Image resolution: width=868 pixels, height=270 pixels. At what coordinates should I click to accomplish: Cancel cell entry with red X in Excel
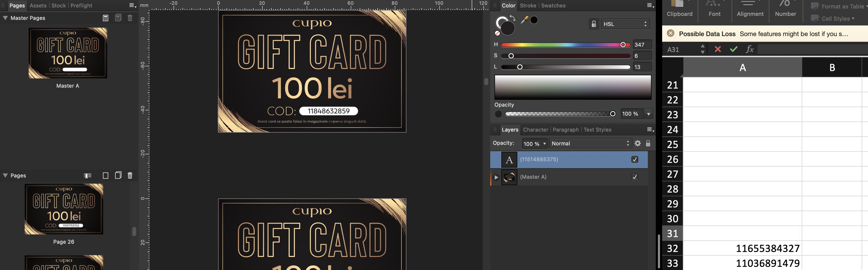click(x=718, y=50)
